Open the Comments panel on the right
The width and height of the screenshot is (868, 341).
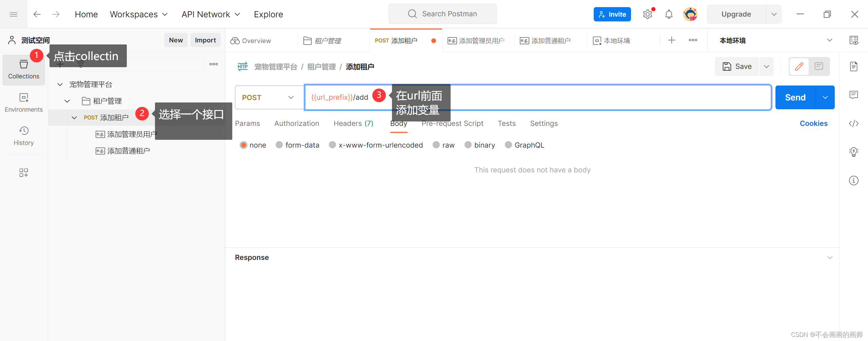click(854, 95)
